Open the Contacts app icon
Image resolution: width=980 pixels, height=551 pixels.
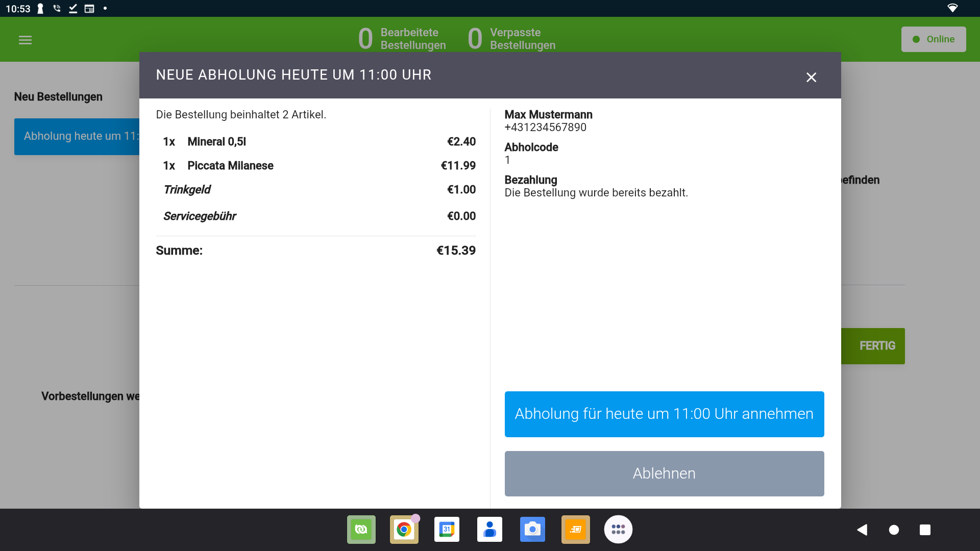(x=489, y=530)
